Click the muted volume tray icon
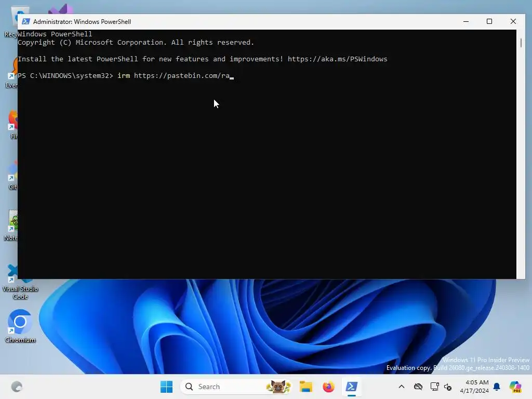The width and height of the screenshot is (532, 399). (448, 387)
